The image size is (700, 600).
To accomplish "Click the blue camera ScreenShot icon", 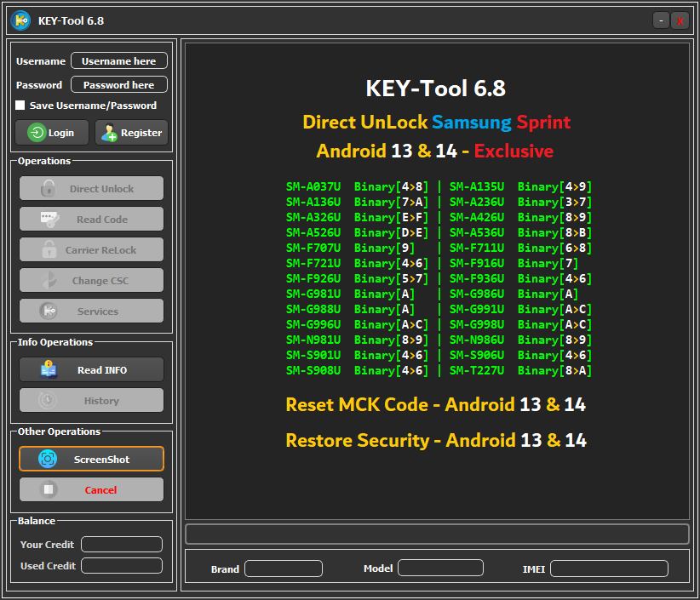I will tap(48, 459).
